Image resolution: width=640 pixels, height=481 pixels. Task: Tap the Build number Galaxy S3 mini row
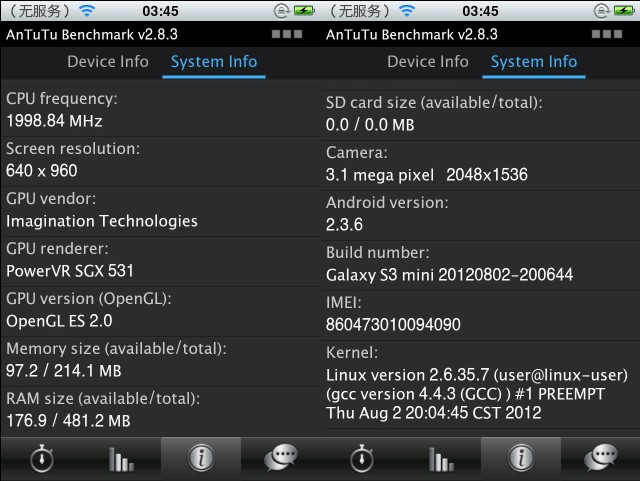(x=480, y=264)
